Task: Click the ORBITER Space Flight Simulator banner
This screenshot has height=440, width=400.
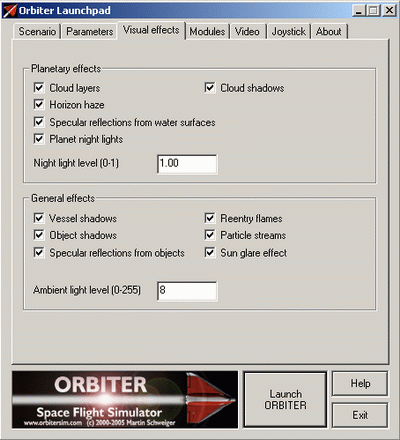Action: coord(125,399)
